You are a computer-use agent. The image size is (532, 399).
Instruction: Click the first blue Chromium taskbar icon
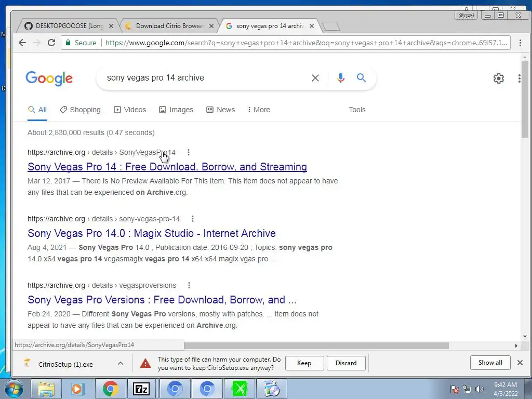(x=175, y=389)
